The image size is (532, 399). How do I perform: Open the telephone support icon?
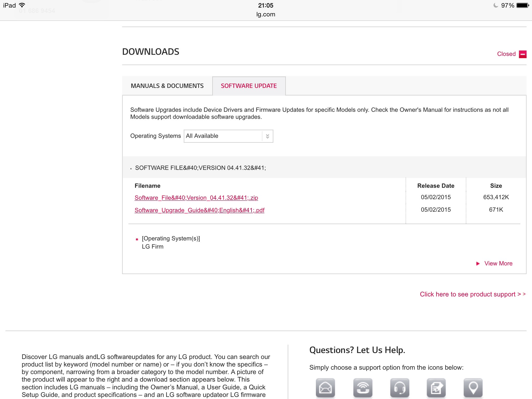pyautogui.click(x=363, y=388)
